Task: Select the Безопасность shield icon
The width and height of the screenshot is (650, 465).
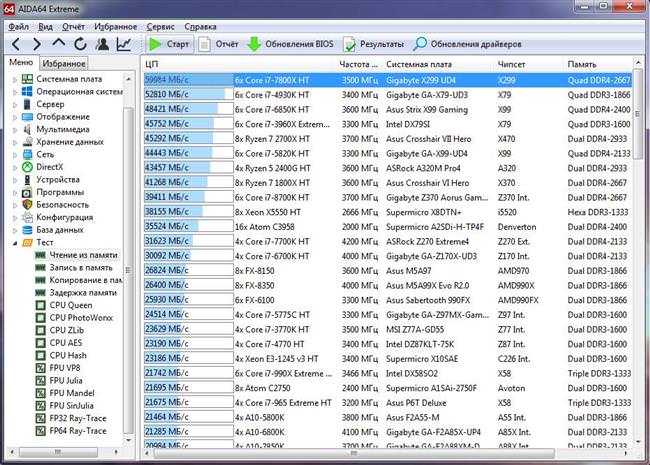Action: click(x=27, y=205)
